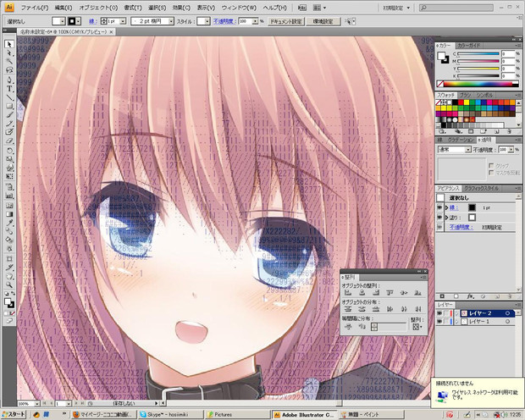
Task: Open the スタイル dropdown in control bar
Action: (x=207, y=21)
